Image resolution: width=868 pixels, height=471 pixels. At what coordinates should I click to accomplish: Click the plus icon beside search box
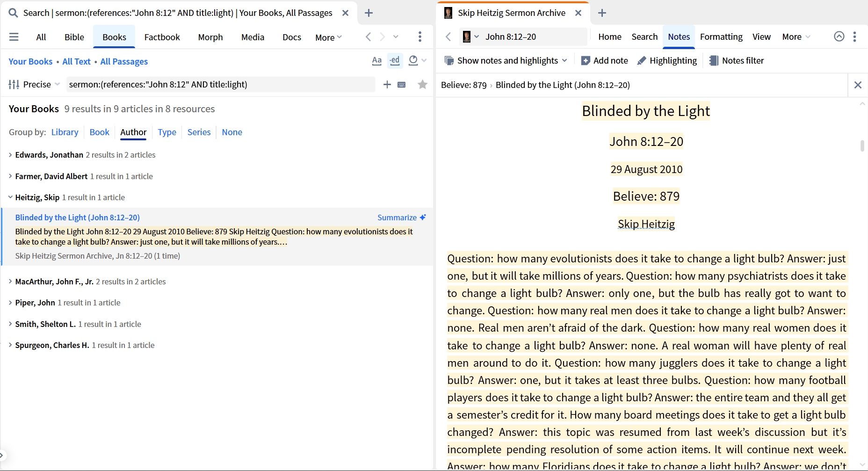[x=387, y=85]
